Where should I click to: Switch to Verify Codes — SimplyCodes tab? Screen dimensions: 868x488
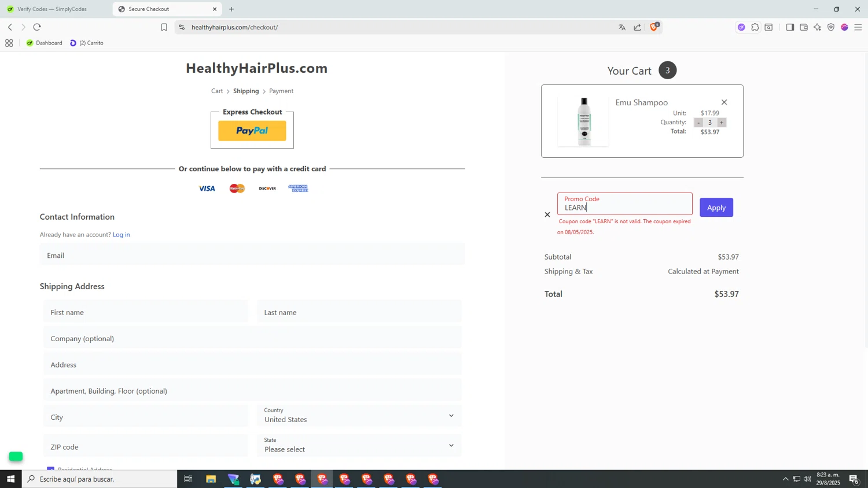pyautogui.click(x=56, y=9)
